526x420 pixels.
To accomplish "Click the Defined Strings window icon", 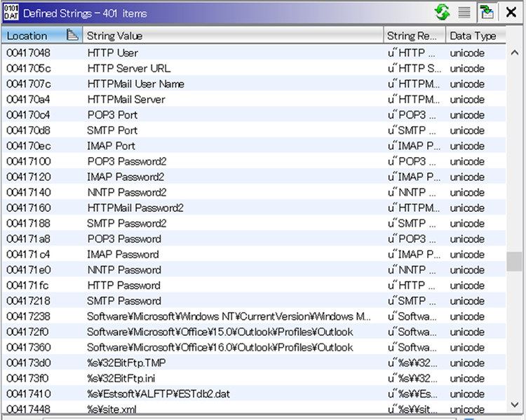I will click(11, 13).
